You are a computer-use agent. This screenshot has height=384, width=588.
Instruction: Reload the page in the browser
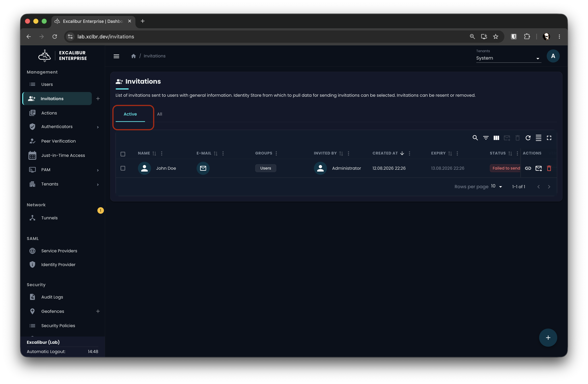tap(55, 37)
